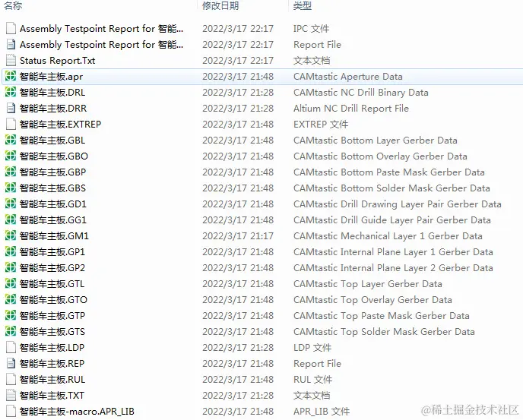Select file name 智能车主板.REP
The width and height of the screenshot is (523, 420).
point(52,363)
